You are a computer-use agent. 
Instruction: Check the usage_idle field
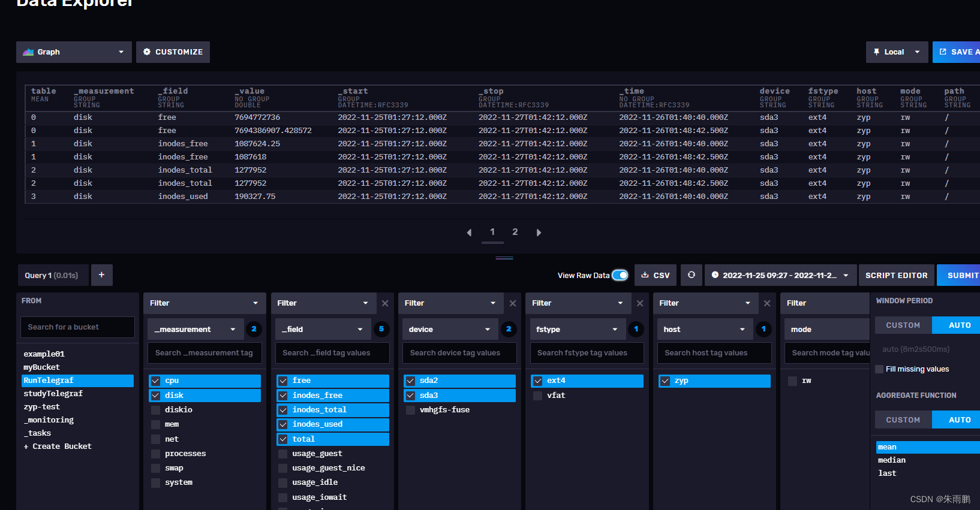pyautogui.click(x=332, y=482)
